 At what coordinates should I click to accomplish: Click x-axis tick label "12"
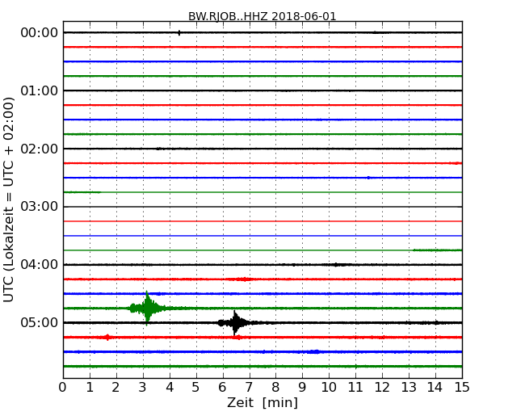382,387
